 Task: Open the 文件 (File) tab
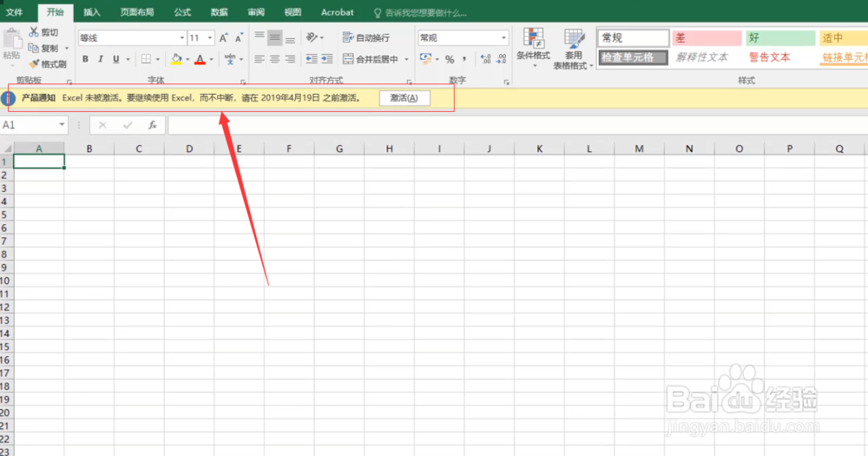coord(15,12)
